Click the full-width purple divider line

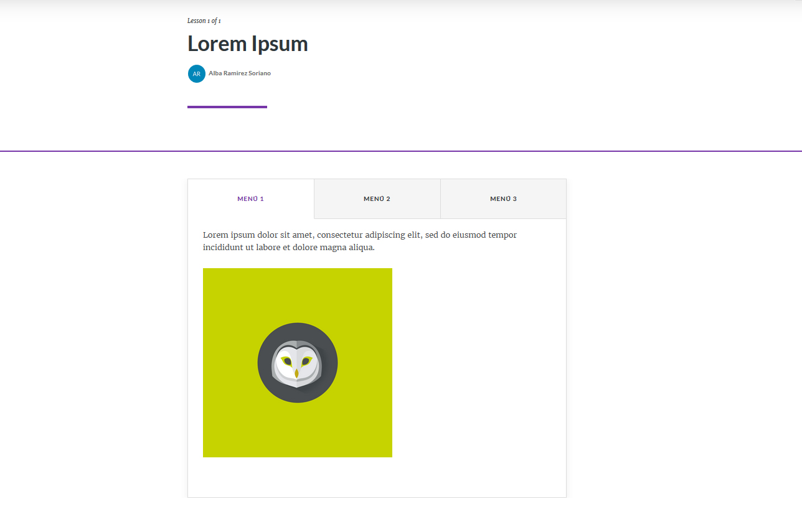(x=401, y=151)
